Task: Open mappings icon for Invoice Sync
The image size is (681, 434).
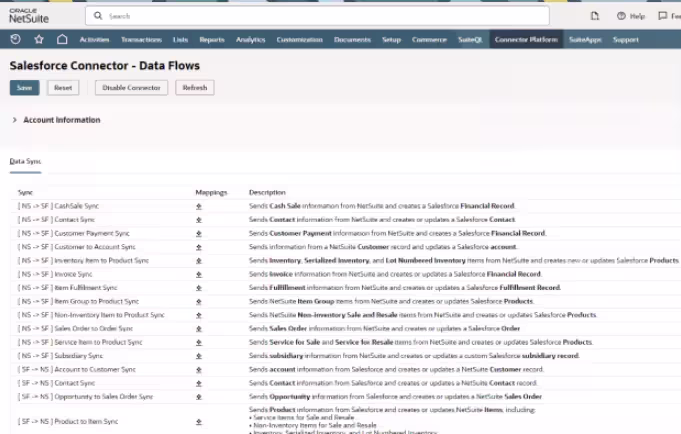Action: (199, 274)
